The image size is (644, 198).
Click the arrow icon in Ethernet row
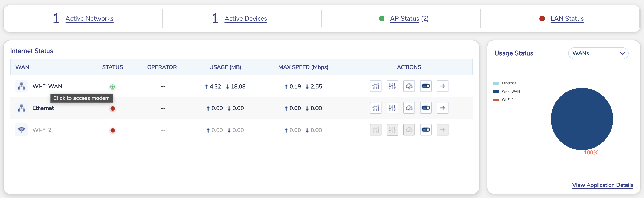442,108
